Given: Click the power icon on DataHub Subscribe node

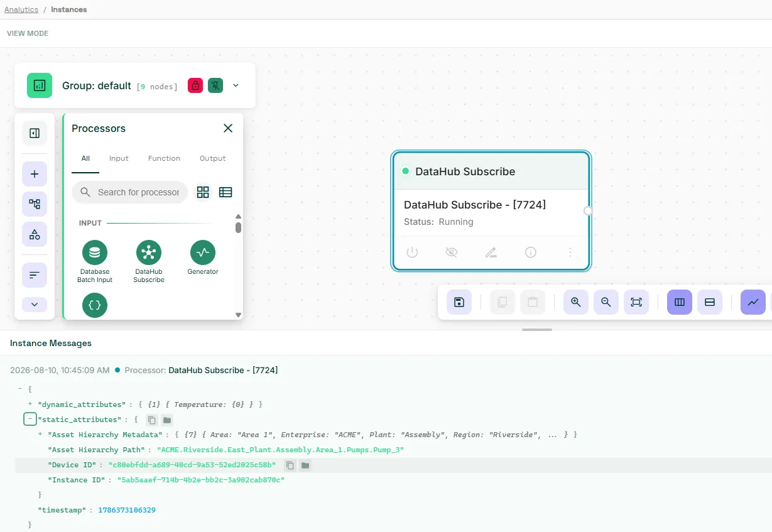Looking at the screenshot, I should tap(412, 252).
